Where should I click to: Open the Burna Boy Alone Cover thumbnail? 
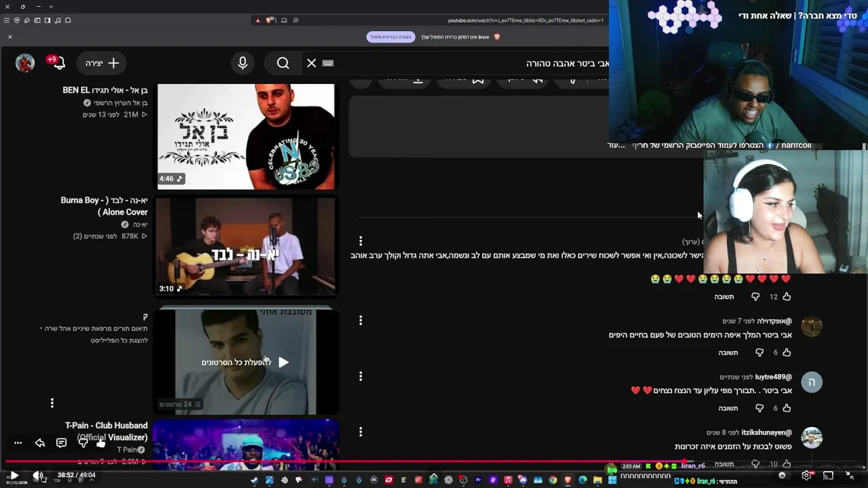[x=245, y=246]
